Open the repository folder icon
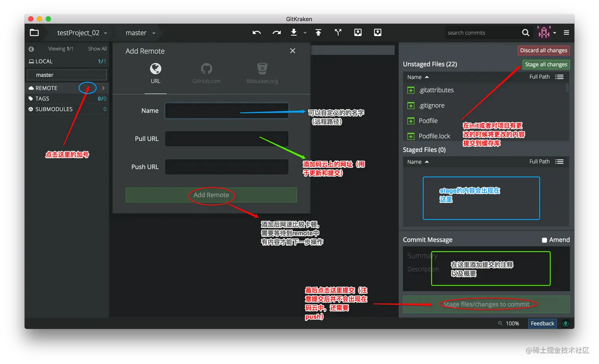The height and width of the screenshot is (364, 599). tap(34, 33)
